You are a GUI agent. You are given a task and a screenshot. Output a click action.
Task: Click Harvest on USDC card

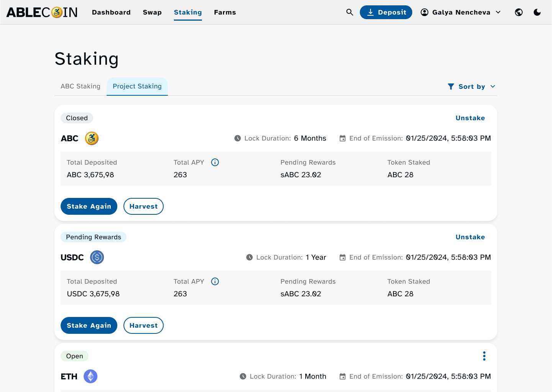tap(143, 325)
